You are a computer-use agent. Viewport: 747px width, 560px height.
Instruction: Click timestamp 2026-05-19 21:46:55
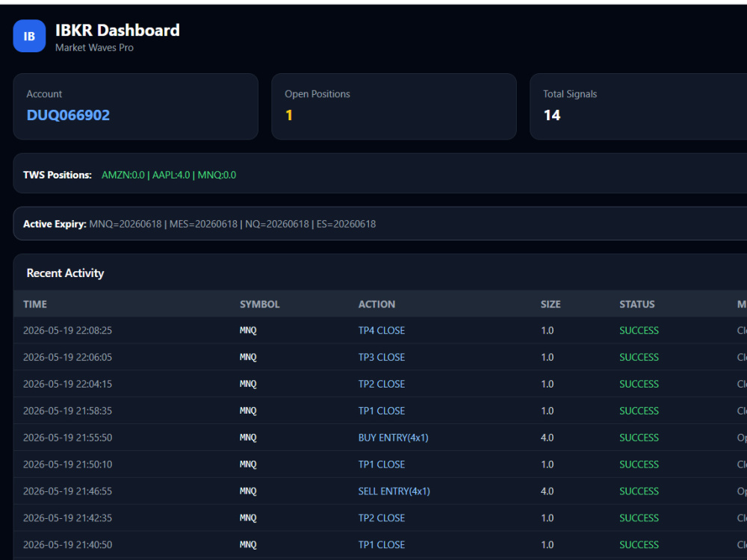tap(68, 491)
